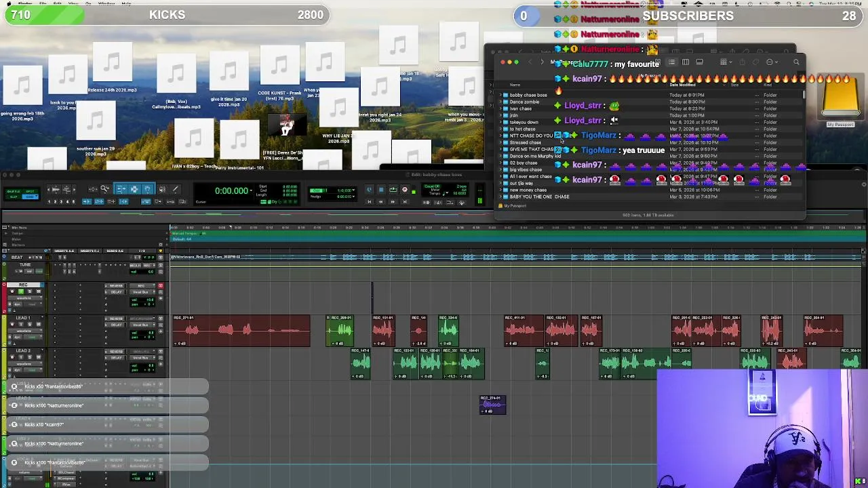
Task: Click the DELAY send on LEAD 1 track
Action: point(116,325)
